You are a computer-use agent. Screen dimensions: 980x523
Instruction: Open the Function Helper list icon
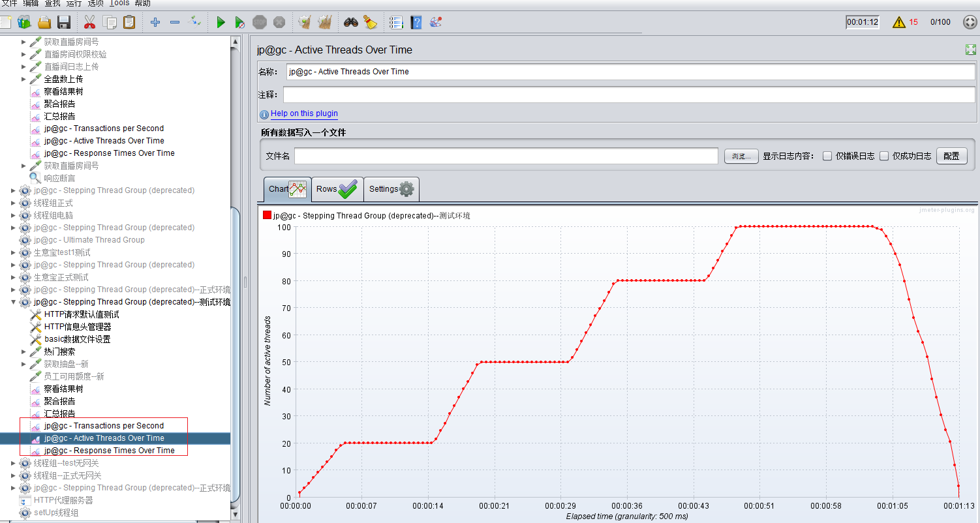tap(396, 22)
